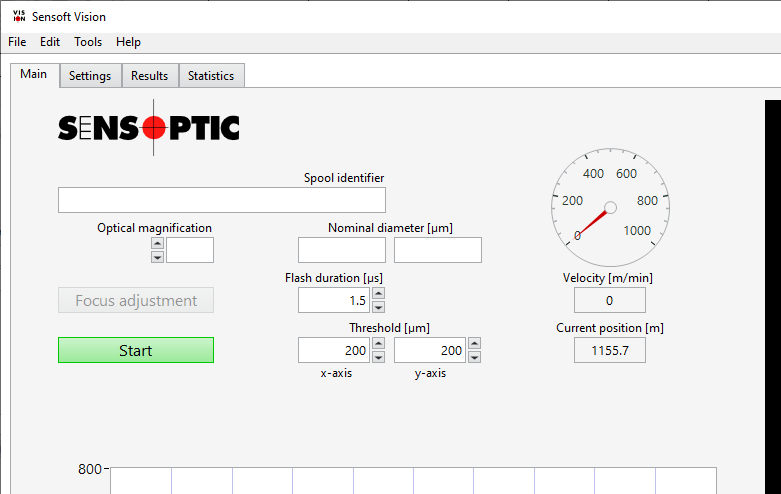Switch to the Statistics tab
Screen dimensions: 781x494
tap(211, 76)
